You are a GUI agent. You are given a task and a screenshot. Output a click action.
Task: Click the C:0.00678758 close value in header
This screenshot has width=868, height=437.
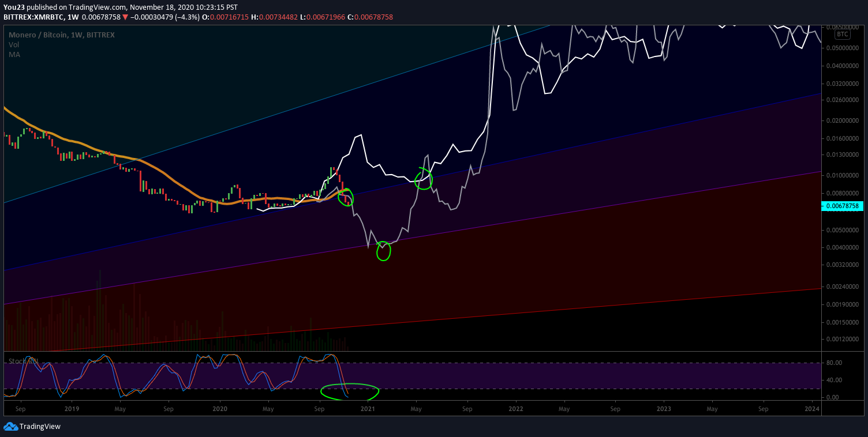[x=370, y=17]
